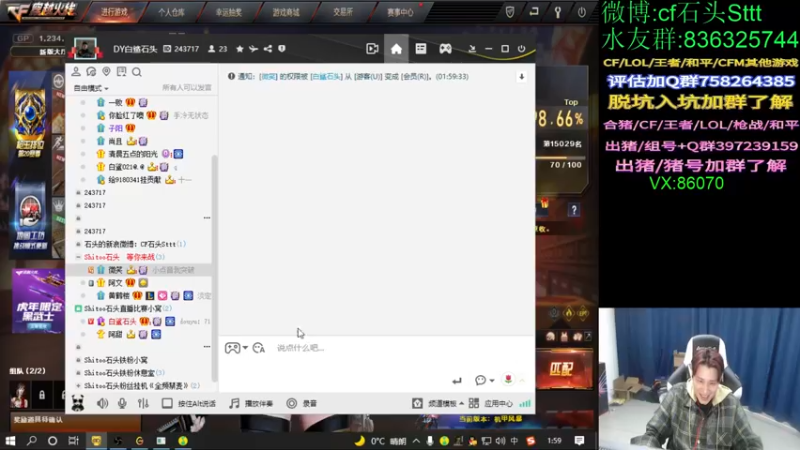800x450 pixels.
Task: Expand Shitoo石头粉丝挂机 channel
Action: [78, 386]
